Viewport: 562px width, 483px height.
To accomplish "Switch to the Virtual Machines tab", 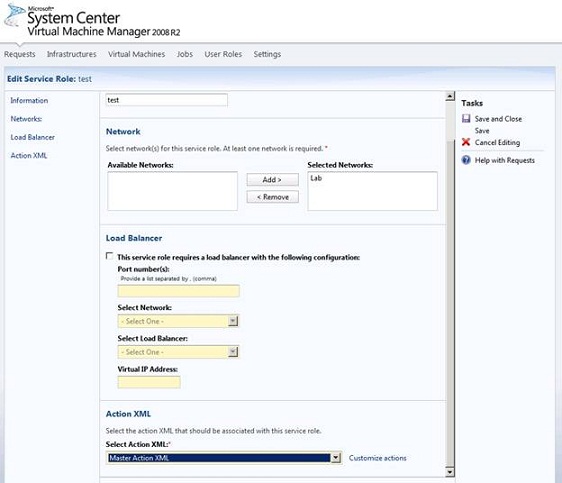I will [x=137, y=54].
